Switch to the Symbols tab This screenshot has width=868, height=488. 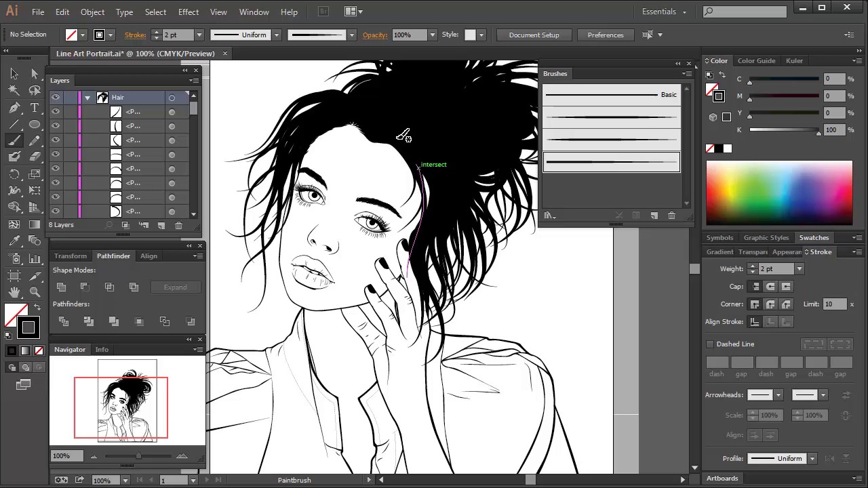[x=719, y=238]
